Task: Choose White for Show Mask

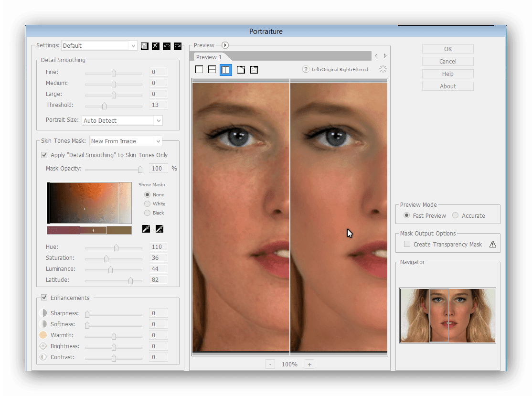Action: [147, 204]
